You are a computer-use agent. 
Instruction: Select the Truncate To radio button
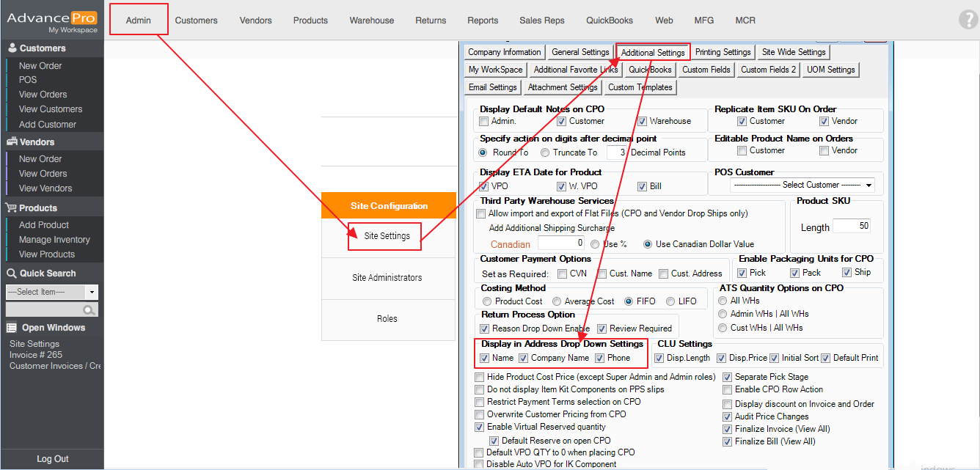(545, 153)
